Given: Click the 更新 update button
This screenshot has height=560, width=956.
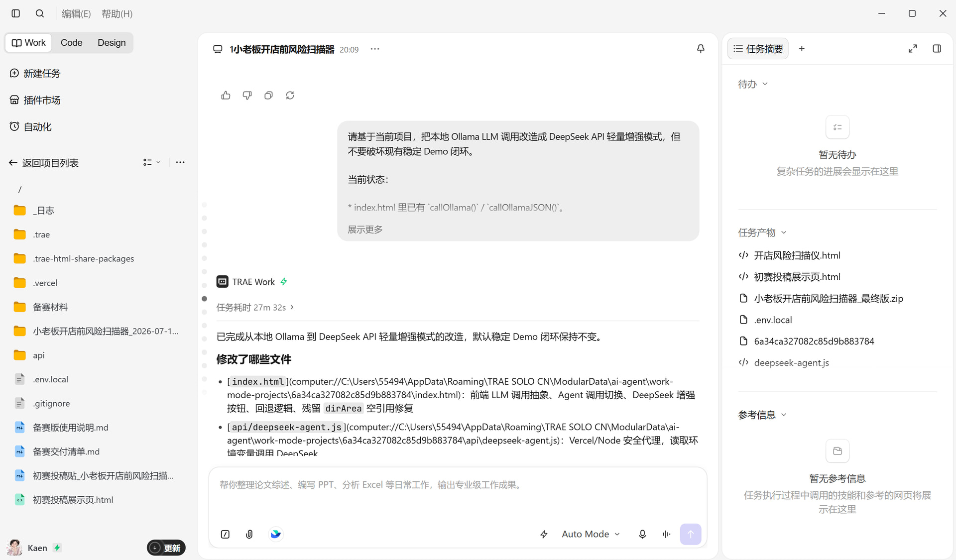Looking at the screenshot, I should 166,548.
